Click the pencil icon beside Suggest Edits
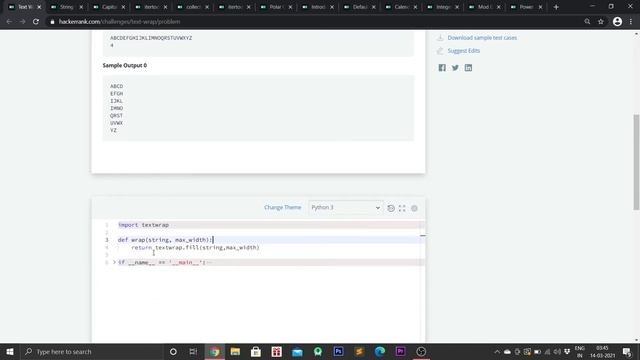Screen dimensions: 640x360 click(440, 51)
